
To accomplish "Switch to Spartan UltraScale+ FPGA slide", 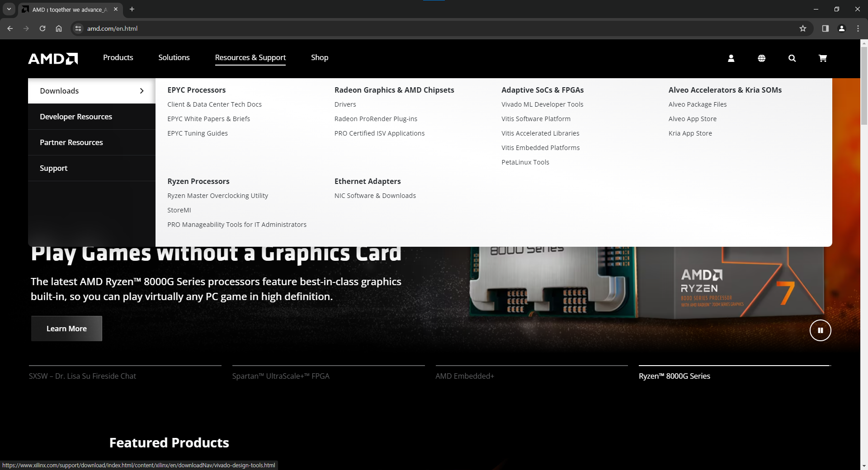I will pyautogui.click(x=329, y=373).
